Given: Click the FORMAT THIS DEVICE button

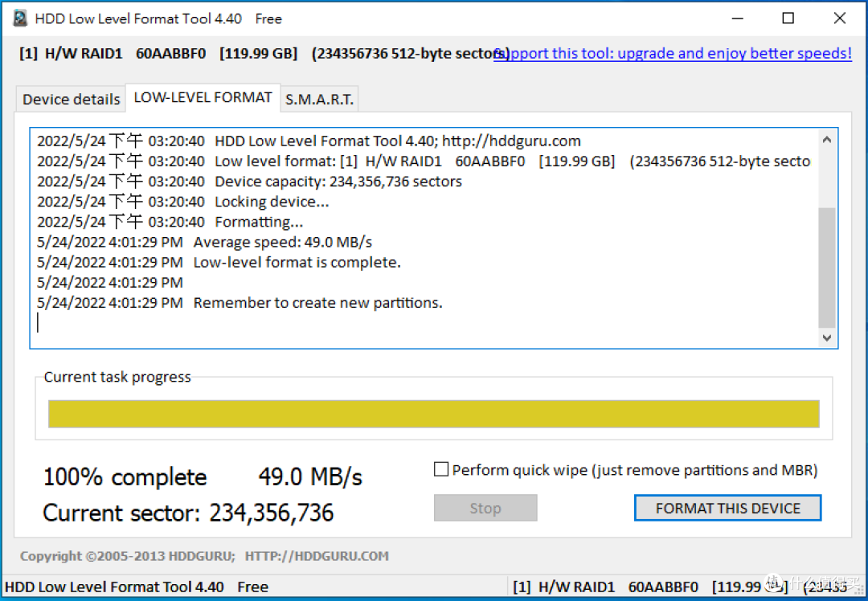Looking at the screenshot, I should (727, 508).
